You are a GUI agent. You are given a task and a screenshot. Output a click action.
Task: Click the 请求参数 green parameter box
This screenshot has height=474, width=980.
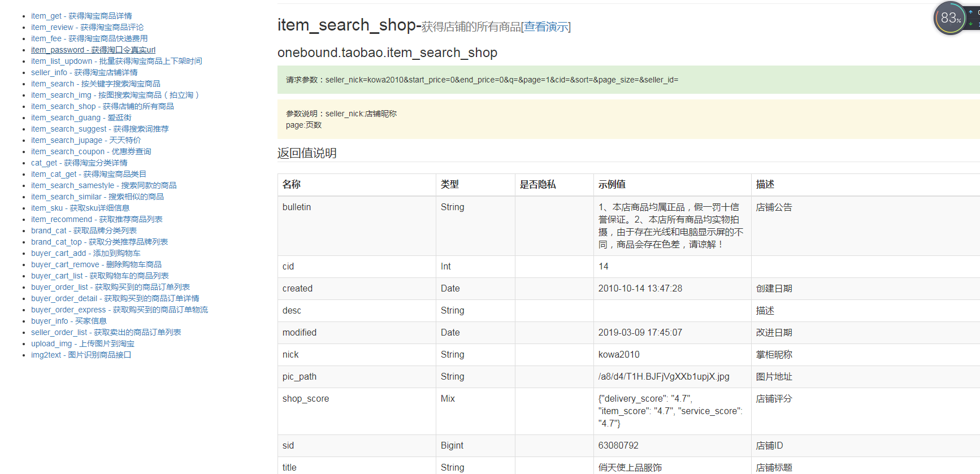point(628,80)
